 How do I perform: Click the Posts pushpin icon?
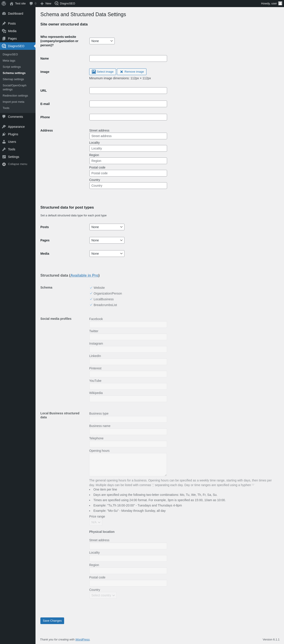[4, 23]
